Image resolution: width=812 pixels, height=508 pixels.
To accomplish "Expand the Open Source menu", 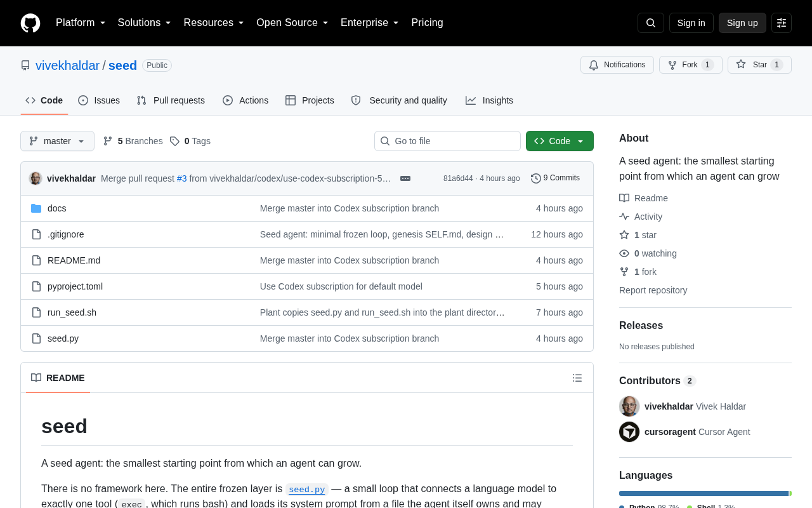I will [292, 23].
